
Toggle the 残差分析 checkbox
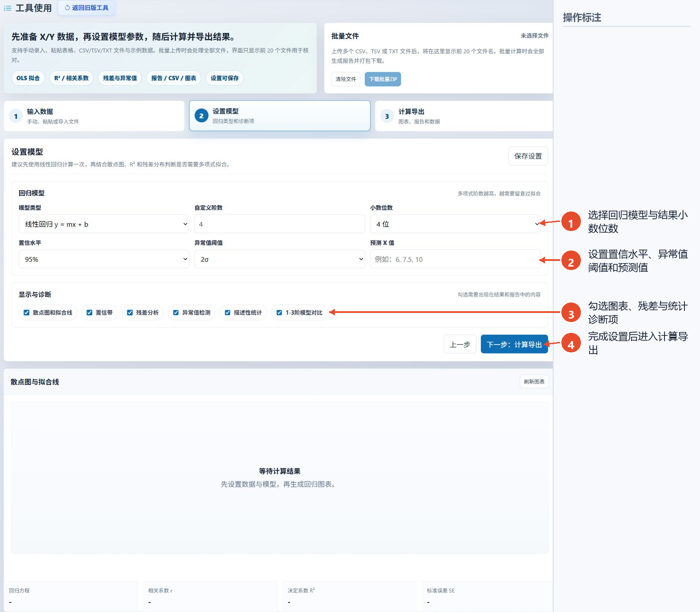(x=130, y=313)
